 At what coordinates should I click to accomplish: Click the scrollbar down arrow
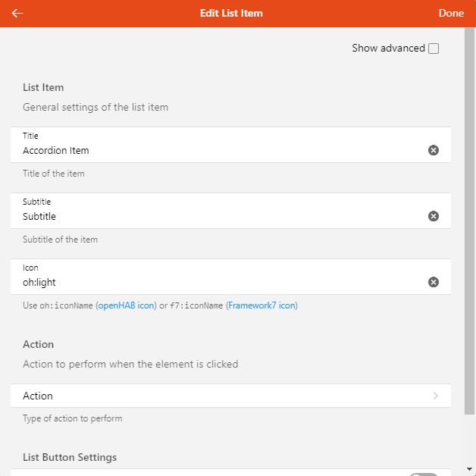click(x=470, y=470)
